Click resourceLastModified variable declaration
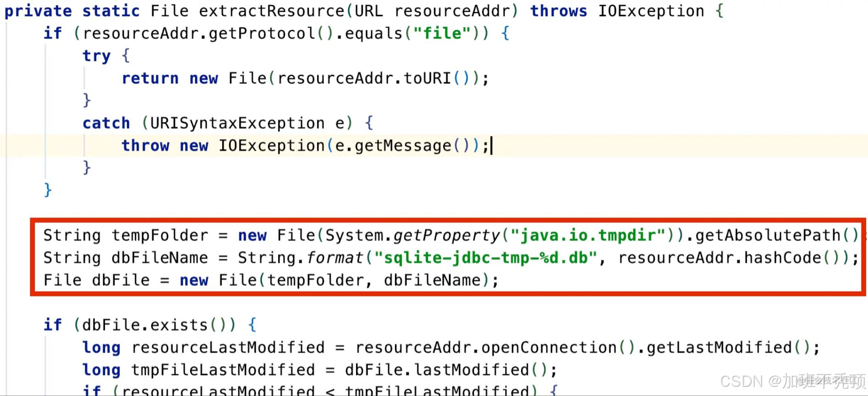This screenshot has height=396, width=868. click(228, 347)
